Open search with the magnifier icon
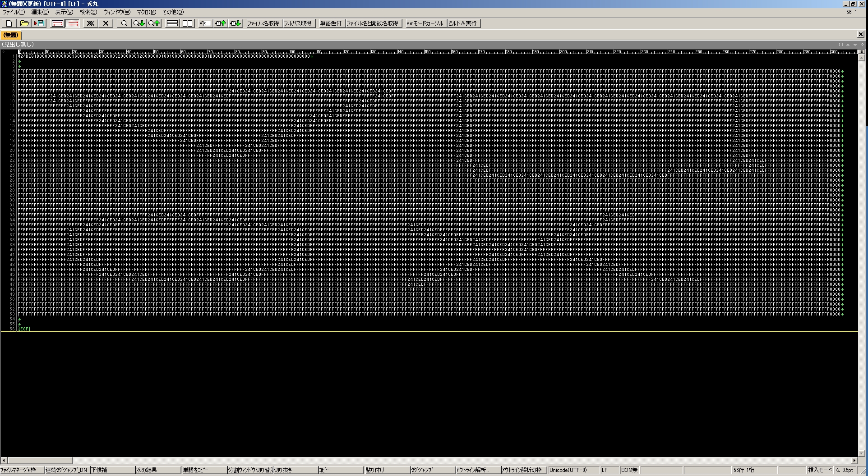The image size is (868, 476). coord(124,23)
